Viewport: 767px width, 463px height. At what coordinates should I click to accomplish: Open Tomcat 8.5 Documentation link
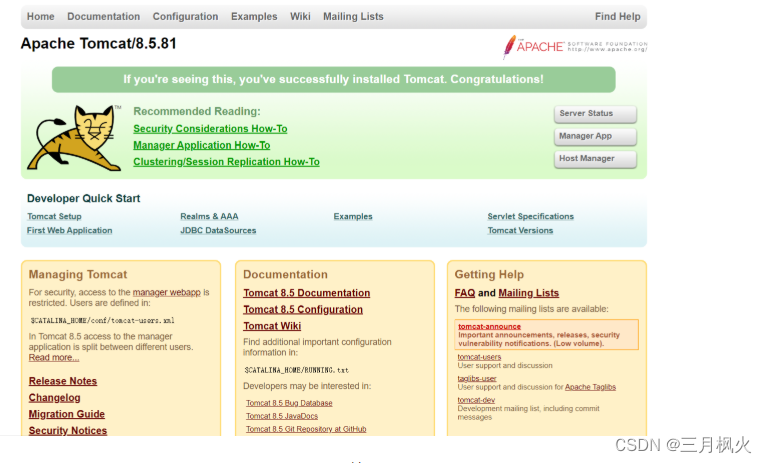pyautogui.click(x=307, y=293)
